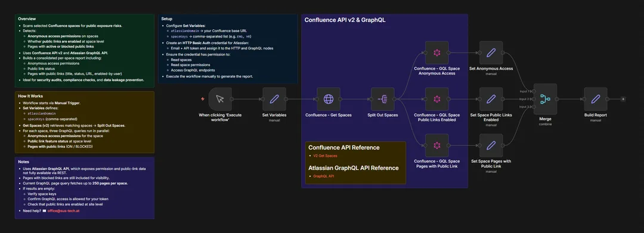The height and width of the screenshot is (233, 644).
Task: Click 'When clicking Execute workflow' label
Action: click(220, 117)
